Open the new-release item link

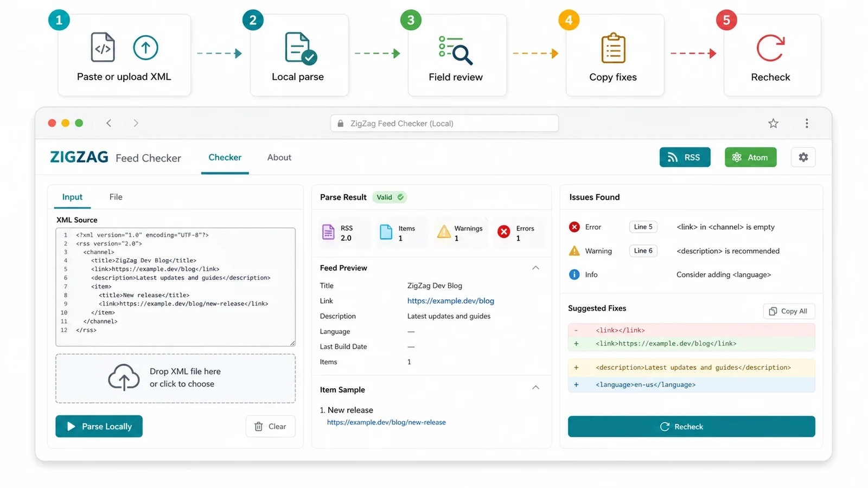tap(386, 422)
